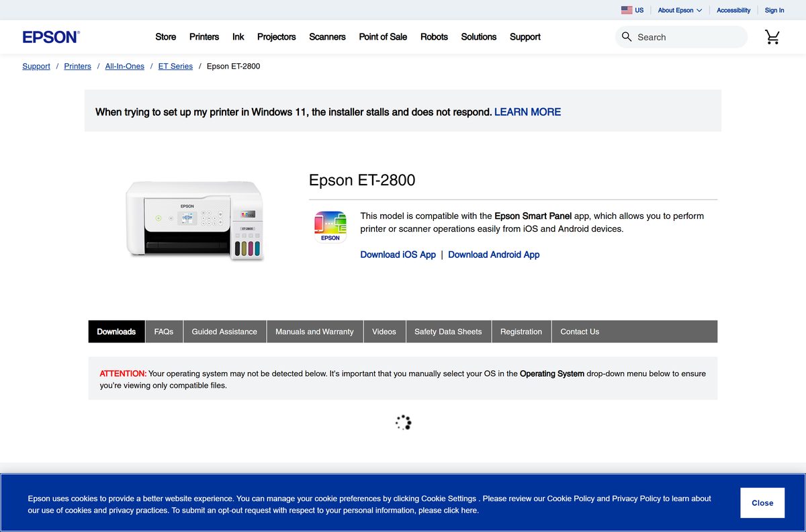Switch to the Registration tab

pos(521,331)
